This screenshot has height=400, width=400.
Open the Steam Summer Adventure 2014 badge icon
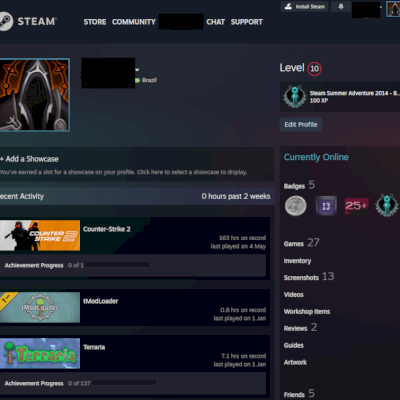(295, 96)
